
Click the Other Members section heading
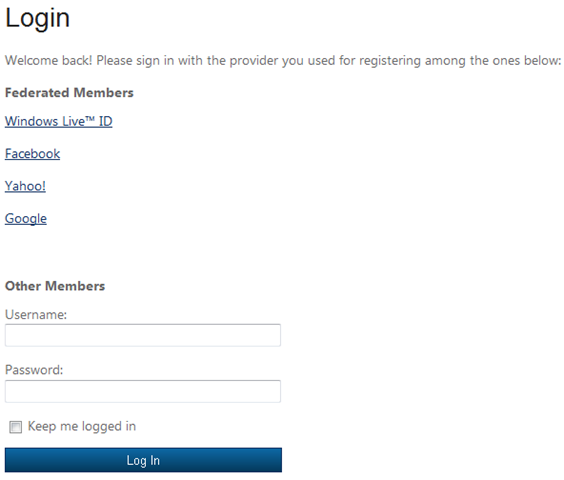tap(55, 286)
